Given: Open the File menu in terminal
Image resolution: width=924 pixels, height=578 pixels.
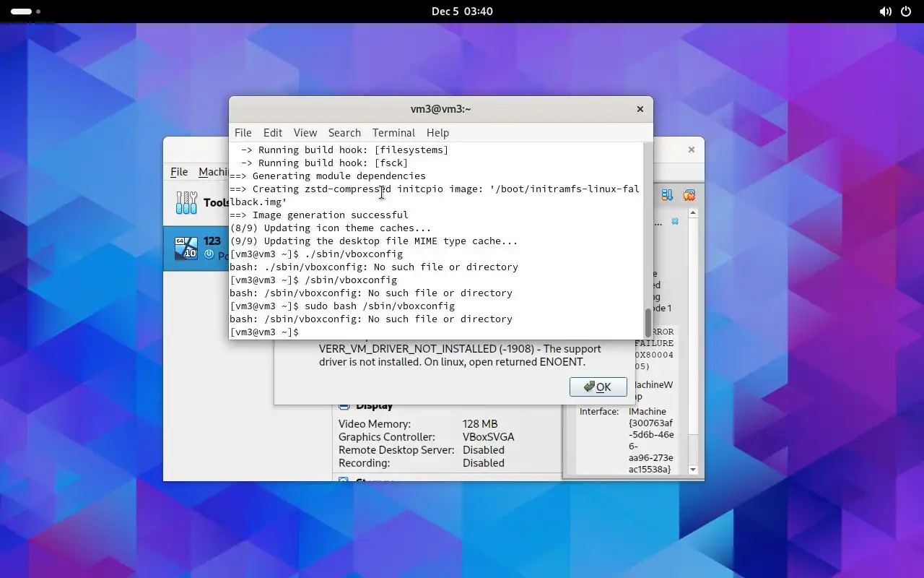Looking at the screenshot, I should coord(243,133).
